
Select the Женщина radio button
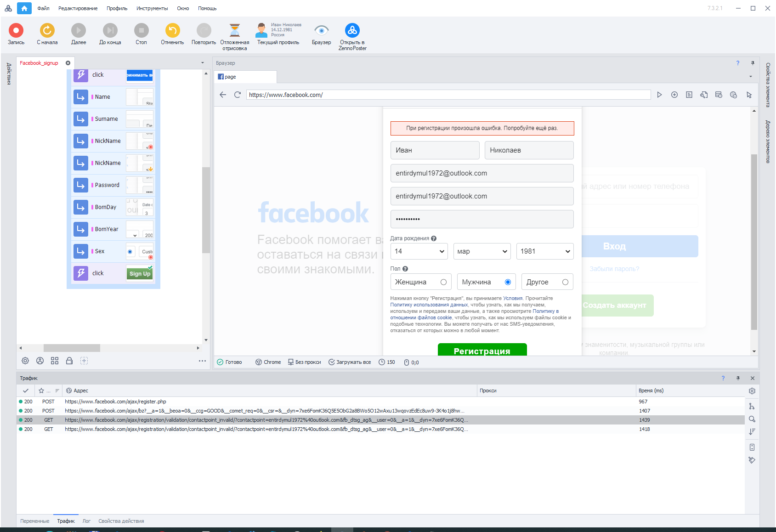[x=443, y=282]
